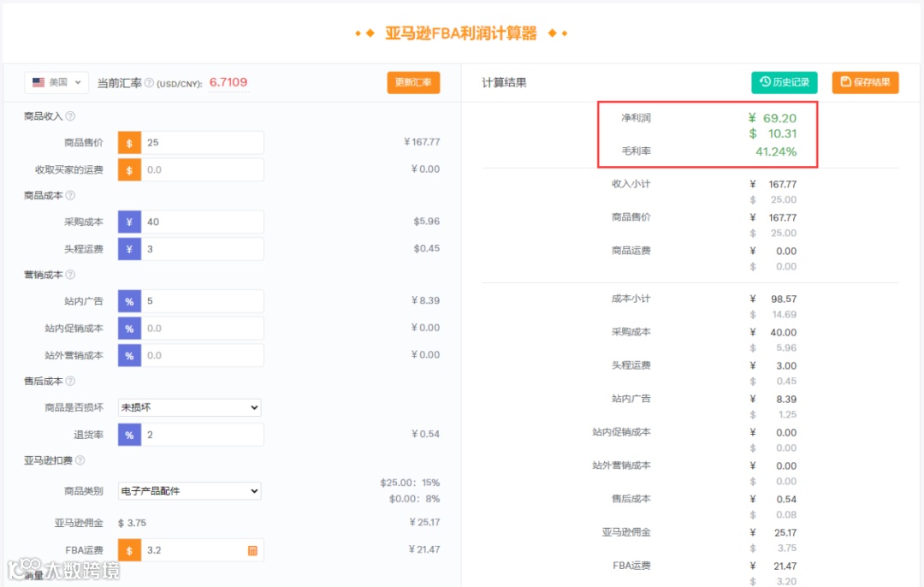This screenshot has height=587, width=924.
Task: Click the 站内广告 percentage input
Action: (x=202, y=301)
